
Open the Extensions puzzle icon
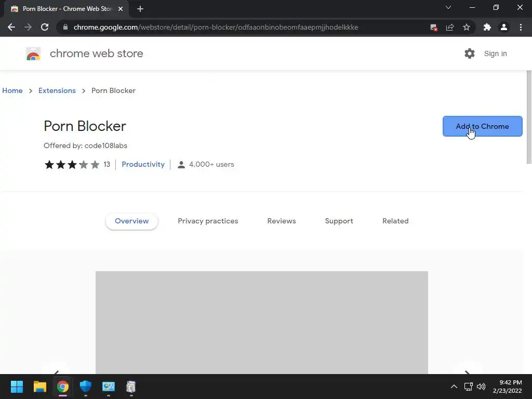(487, 27)
